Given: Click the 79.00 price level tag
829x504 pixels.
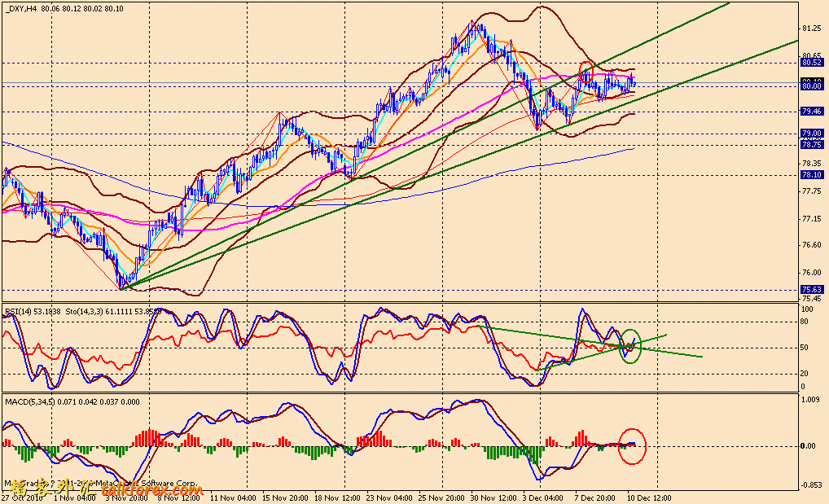Looking at the screenshot, I should click(811, 134).
